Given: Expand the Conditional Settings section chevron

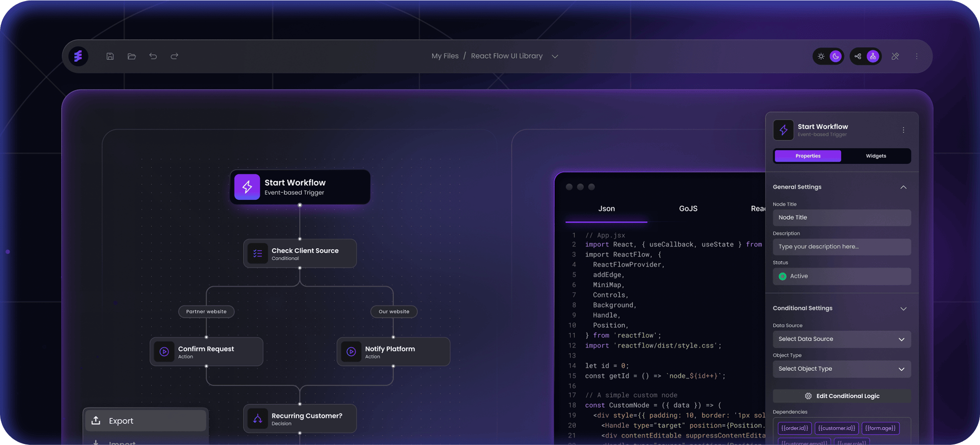Looking at the screenshot, I should tap(903, 308).
